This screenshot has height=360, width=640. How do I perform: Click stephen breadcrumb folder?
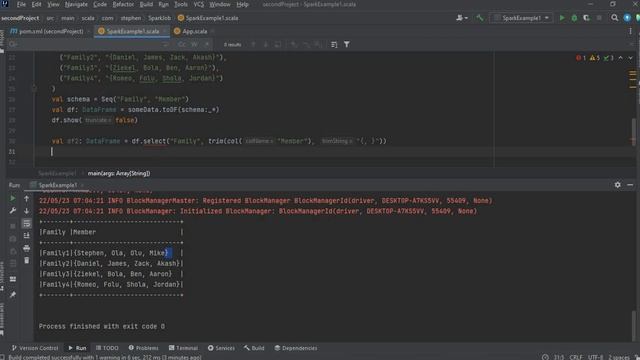131,18
